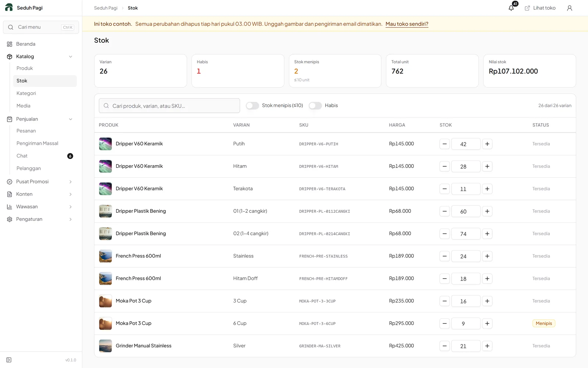
Task: Expand the Pengaturan menu
Action: click(x=41, y=219)
